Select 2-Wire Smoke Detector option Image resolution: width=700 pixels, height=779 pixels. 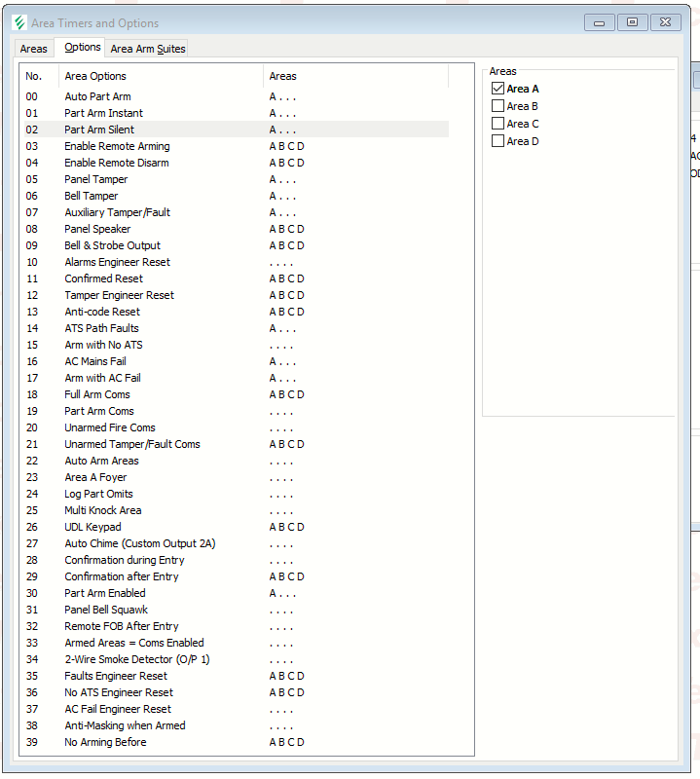[x=136, y=659]
